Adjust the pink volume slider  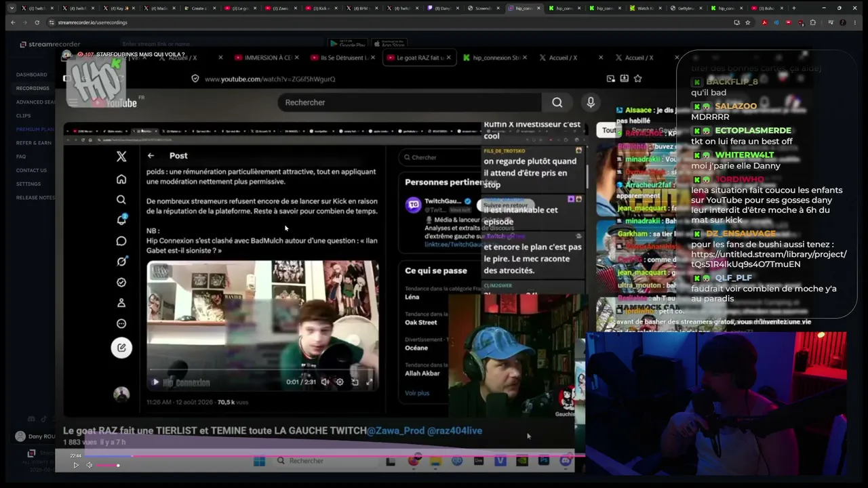108,465
